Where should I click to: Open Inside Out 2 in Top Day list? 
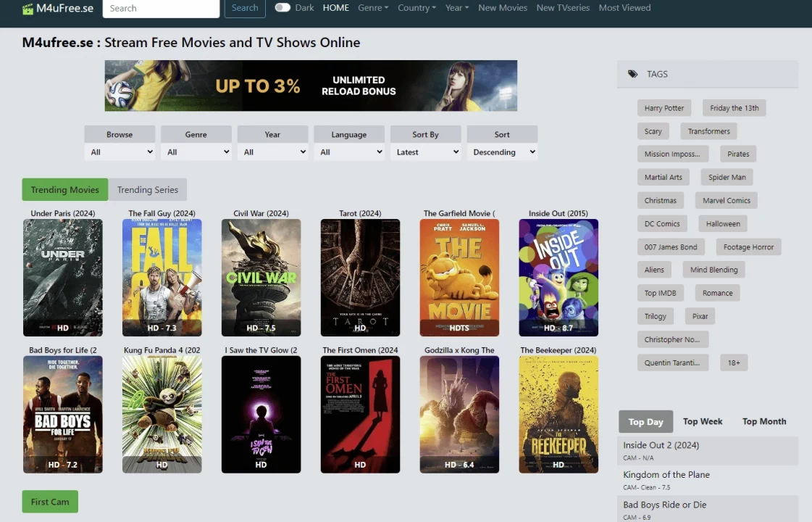(x=661, y=445)
